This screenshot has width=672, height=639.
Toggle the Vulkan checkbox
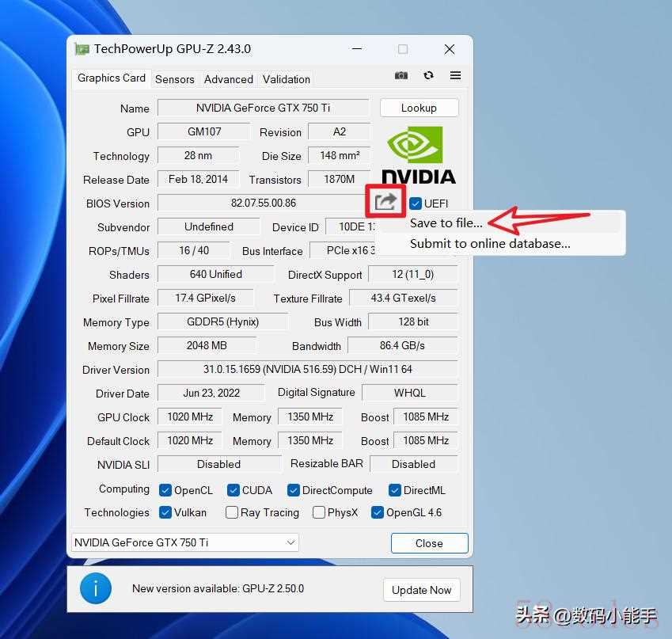pyautogui.click(x=165, y=512)
